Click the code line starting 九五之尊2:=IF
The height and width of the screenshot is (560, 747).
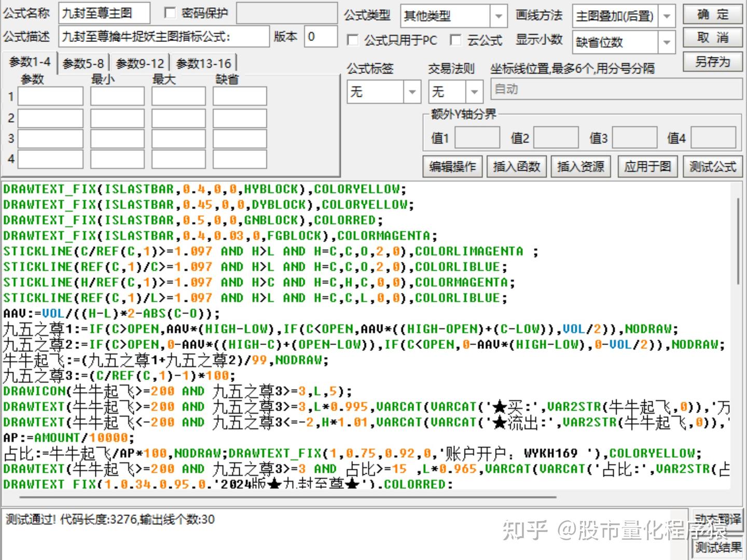click(x=364, y=344)
